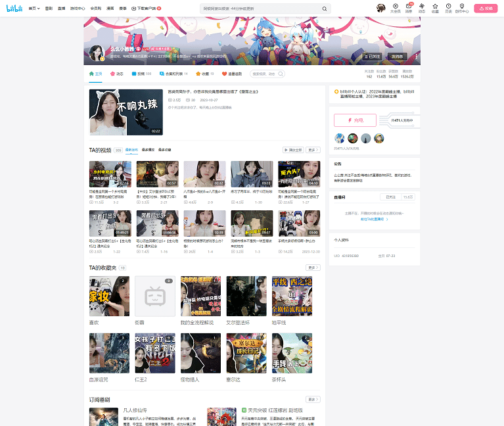Select the 投稿 tab in the space nav
Screen dimensions: 504x426
(x=141, y=74)
